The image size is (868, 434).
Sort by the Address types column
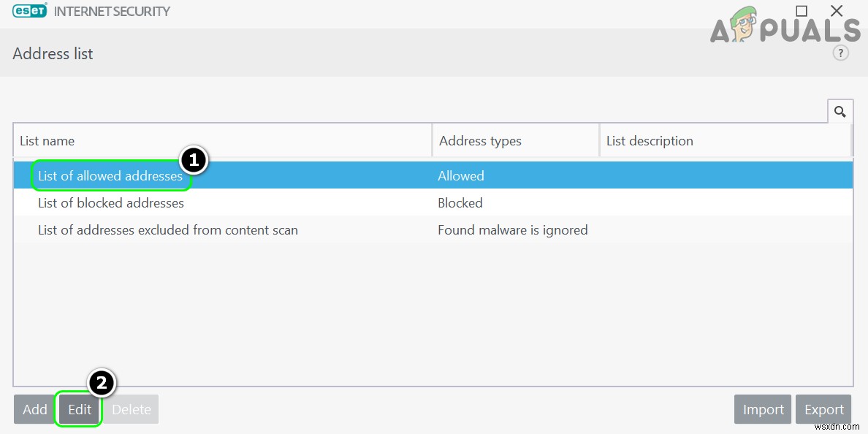point(480,140)
